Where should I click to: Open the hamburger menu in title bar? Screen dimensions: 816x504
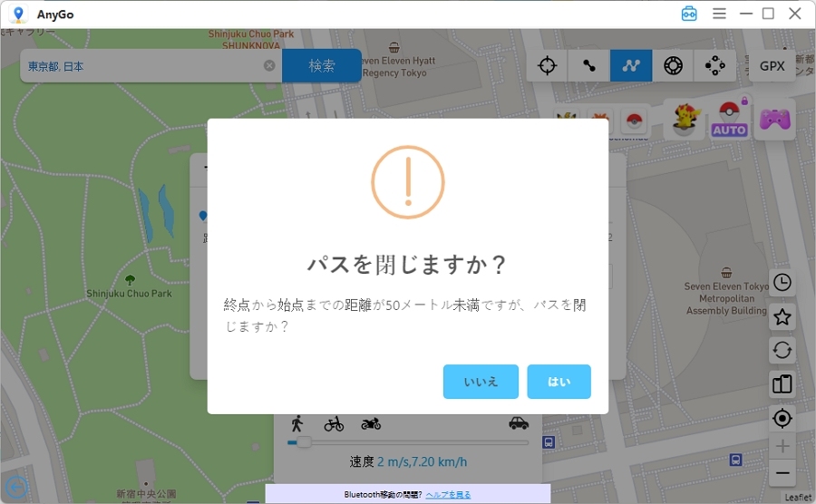[719, 14]
